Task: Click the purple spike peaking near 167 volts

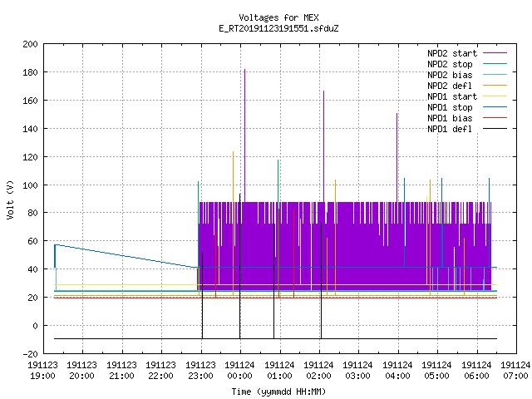Action: [x=323, y=146]
